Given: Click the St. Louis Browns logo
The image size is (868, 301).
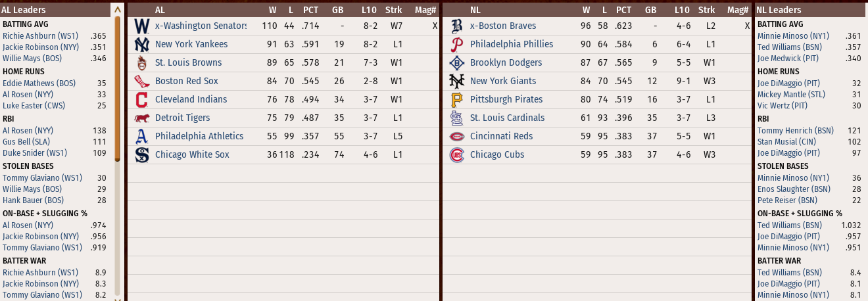Looking at the screenshot, I should (x=141, y=63).
